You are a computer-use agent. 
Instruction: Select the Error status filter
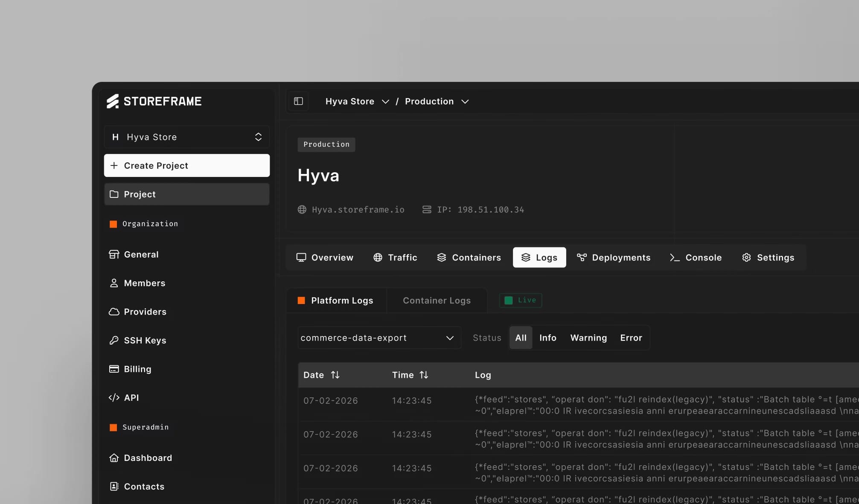[x=631, y=338]
